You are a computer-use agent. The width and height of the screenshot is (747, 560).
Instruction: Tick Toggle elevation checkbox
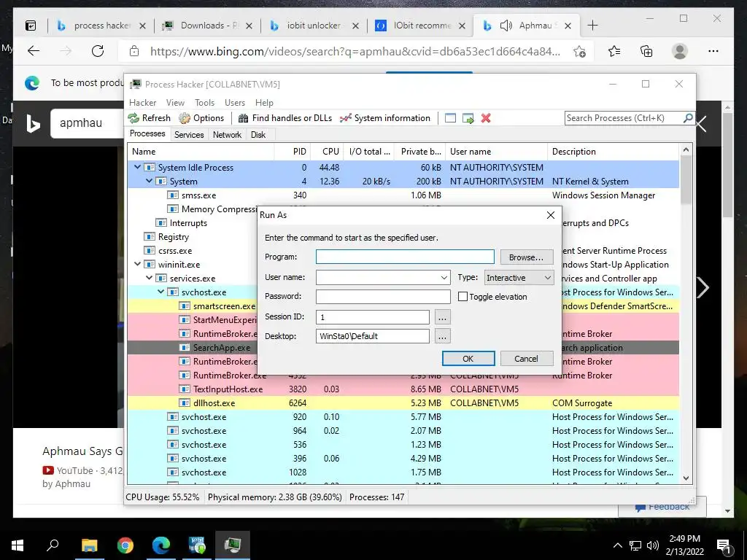(x=462, y=296)
